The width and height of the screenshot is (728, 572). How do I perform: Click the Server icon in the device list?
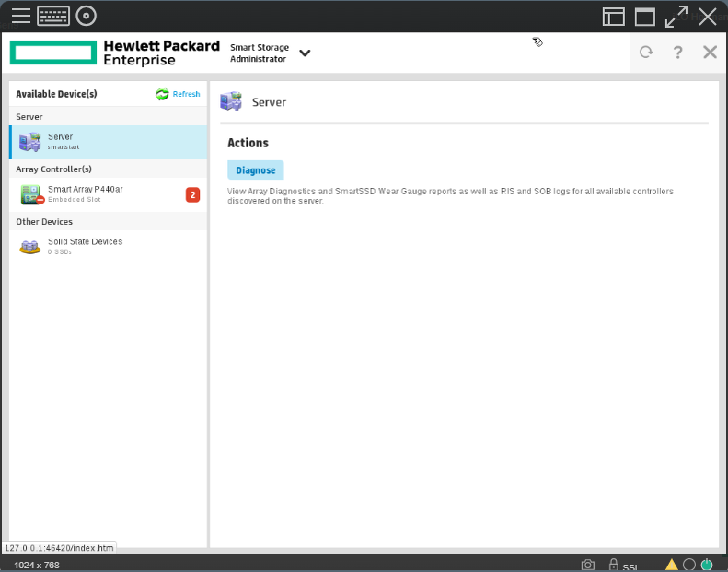tap(29, 142)
